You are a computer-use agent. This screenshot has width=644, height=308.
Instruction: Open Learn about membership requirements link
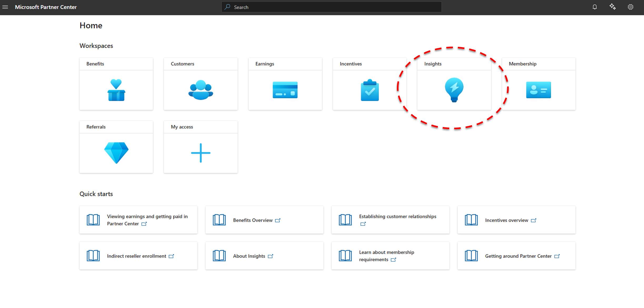point(387,256)
